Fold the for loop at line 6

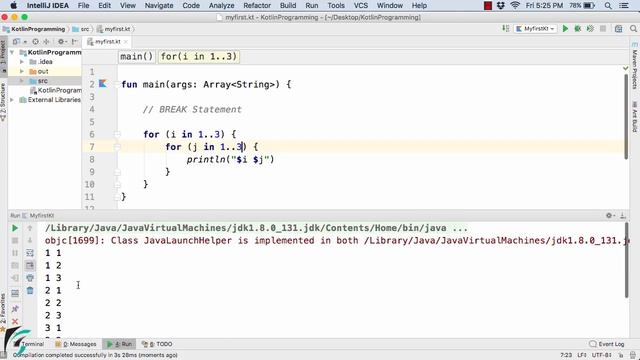[117, 134]
